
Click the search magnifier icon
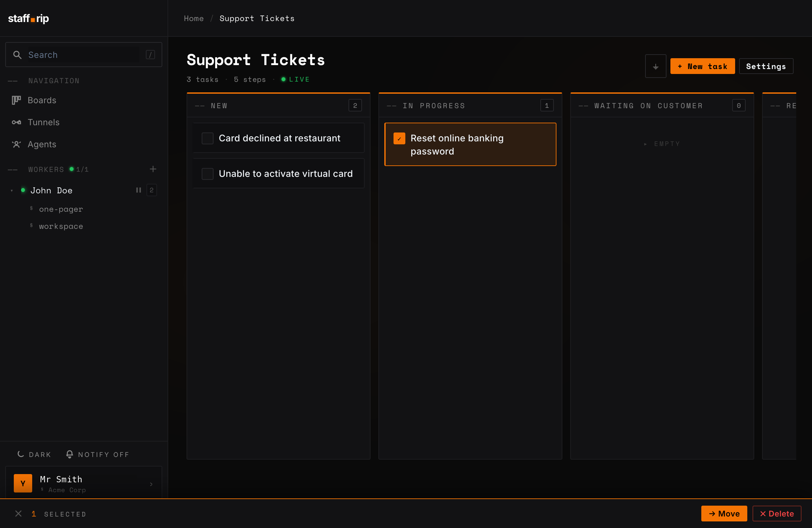[17, 55]
